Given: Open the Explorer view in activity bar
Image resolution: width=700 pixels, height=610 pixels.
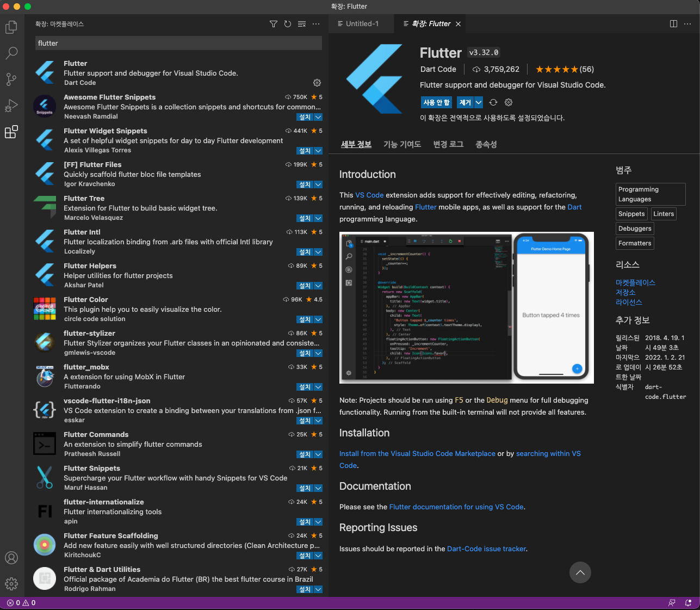Looking at the screenshot, I should (x=11, y=27).
